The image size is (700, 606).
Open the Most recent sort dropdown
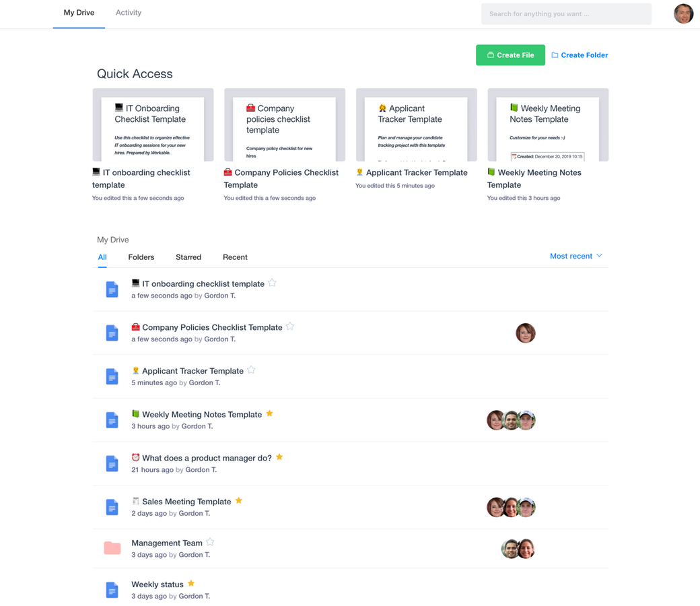[576, 256]
